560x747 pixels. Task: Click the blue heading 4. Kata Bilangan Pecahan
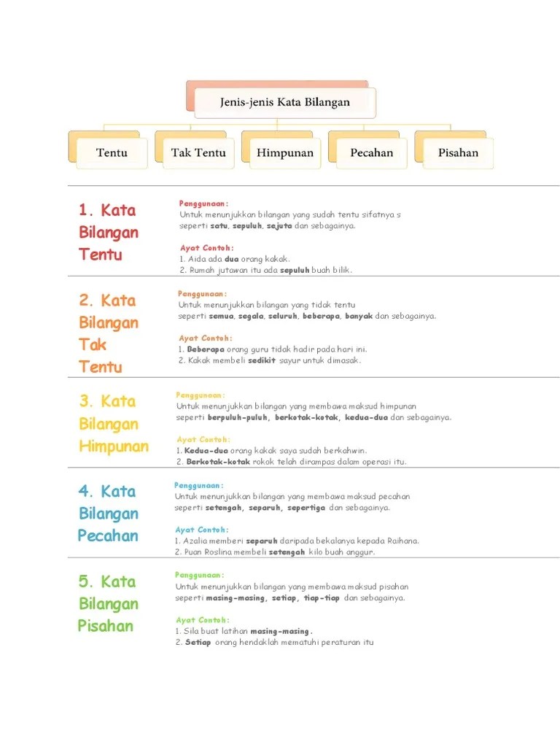point(108,514)
